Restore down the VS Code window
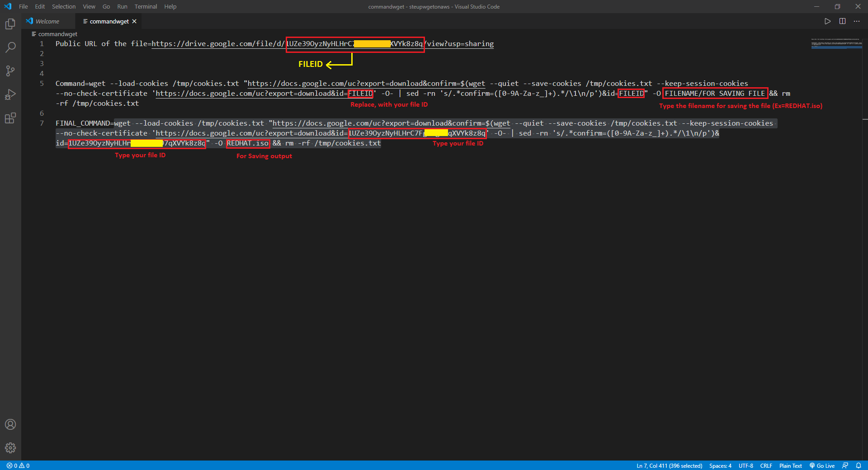 837,6
